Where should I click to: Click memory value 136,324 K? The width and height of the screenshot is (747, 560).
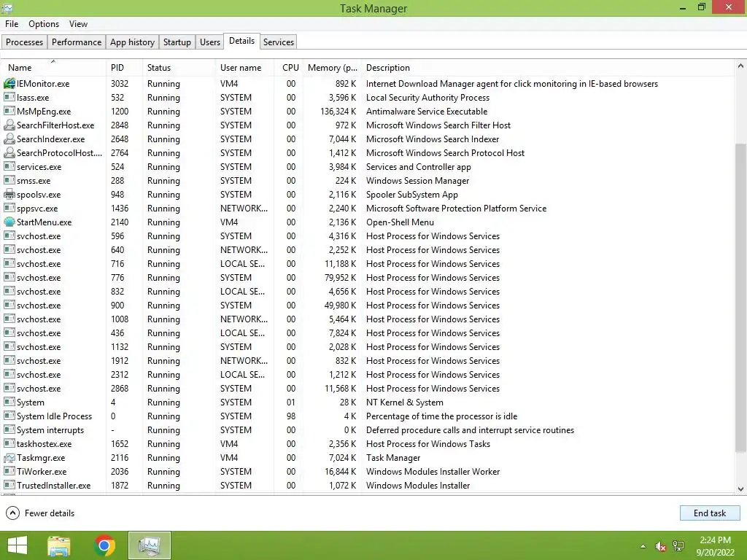338,112
